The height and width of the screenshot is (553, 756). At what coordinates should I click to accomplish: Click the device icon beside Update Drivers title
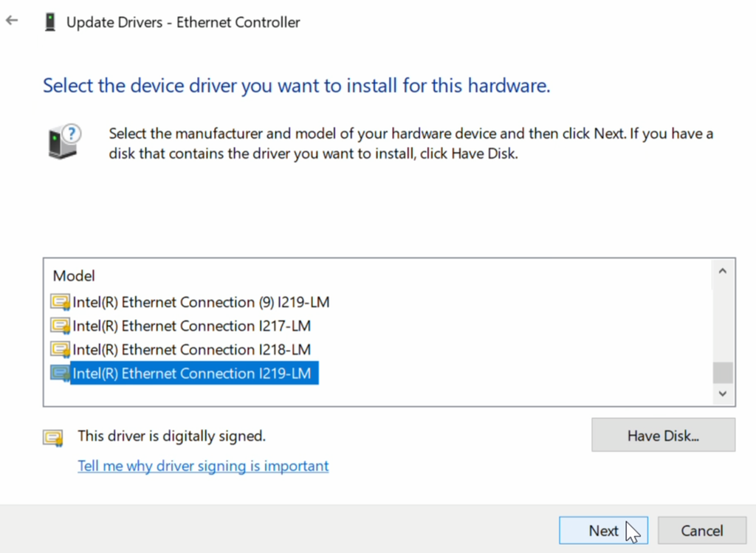point(50,22)
